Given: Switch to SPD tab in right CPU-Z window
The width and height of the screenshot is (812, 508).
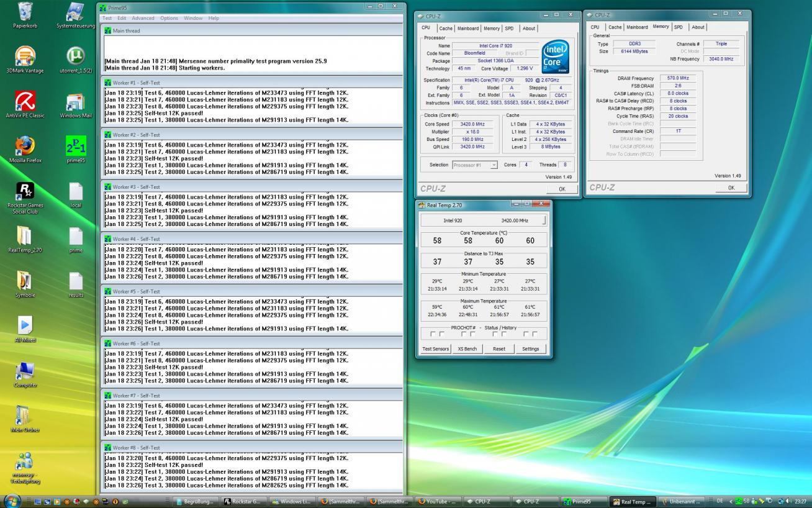Looking at the screenshot, I should (x=679, y=27).
